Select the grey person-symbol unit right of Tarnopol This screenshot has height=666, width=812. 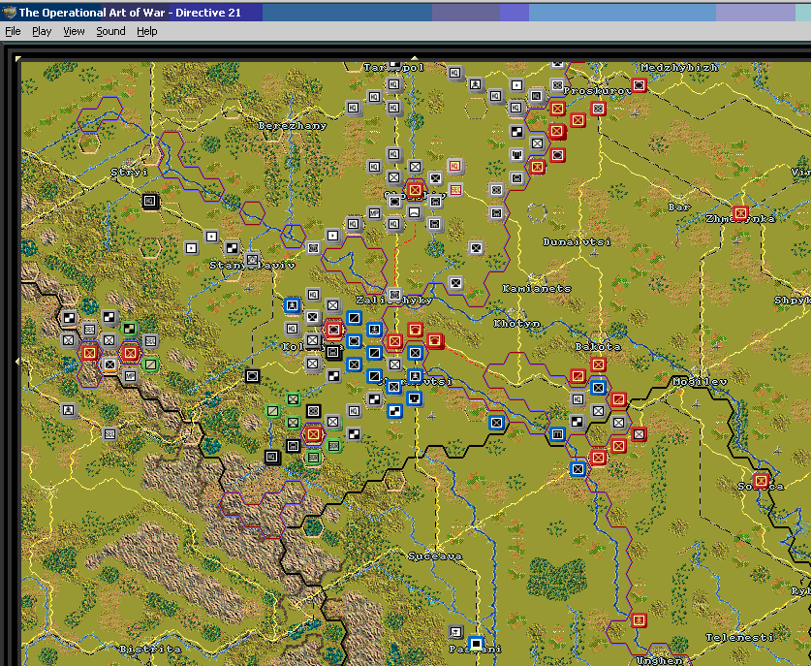[x=475, y=84]
